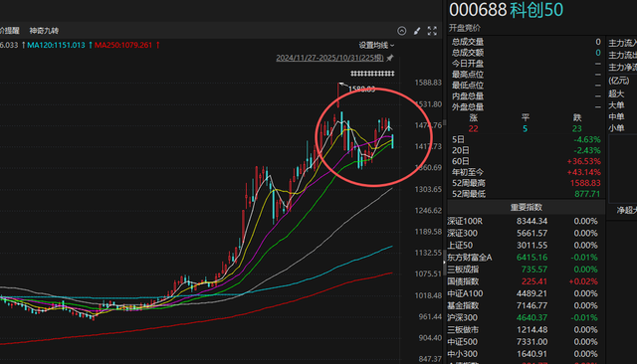Click the 52周最低 value 877.71

pyautogui.click(x=587, y=194)
